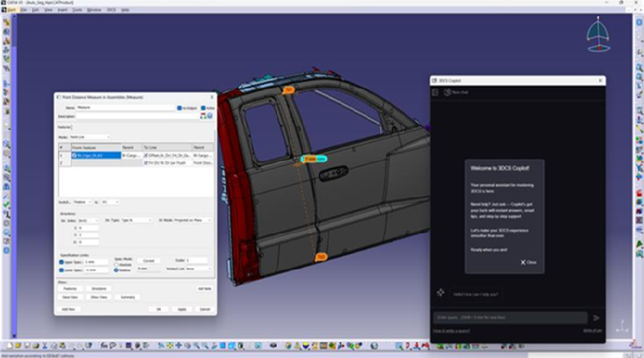
Task: Open the Mode dropdown
Action: 90,137
